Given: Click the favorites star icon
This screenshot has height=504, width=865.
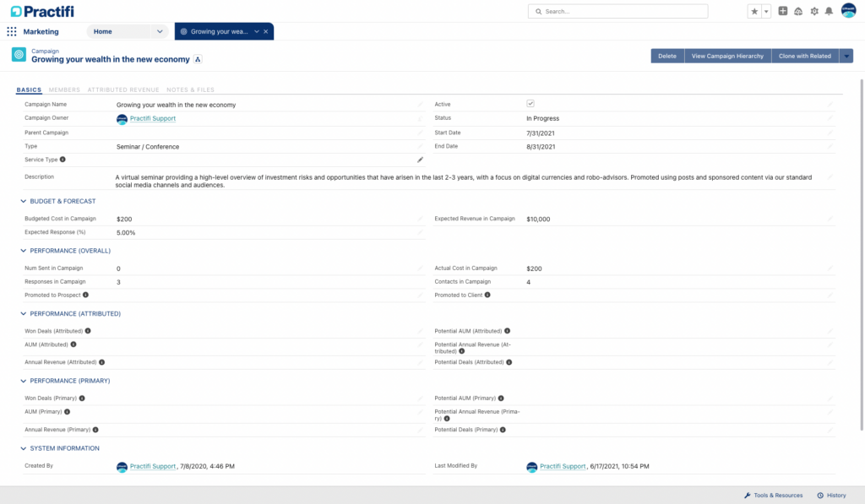Looking at the screenshot, I should [x=754, y=11].
